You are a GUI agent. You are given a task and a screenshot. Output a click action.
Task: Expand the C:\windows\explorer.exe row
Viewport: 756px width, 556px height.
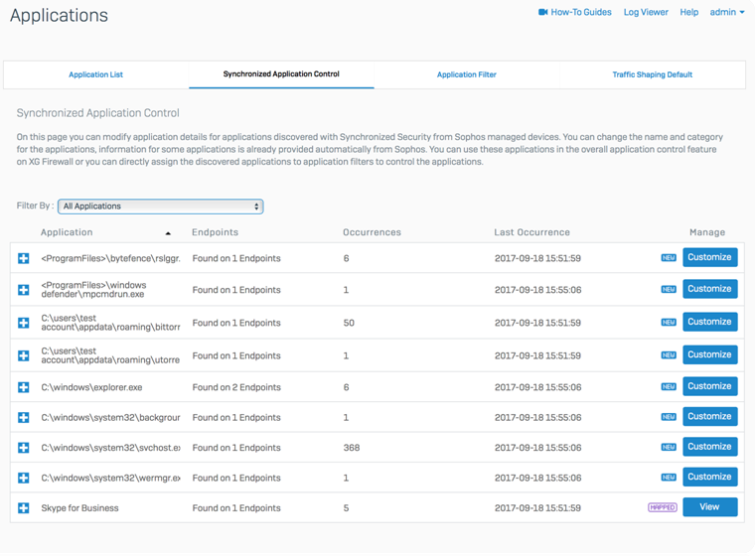pyautogui.click(x=23, y=387)
